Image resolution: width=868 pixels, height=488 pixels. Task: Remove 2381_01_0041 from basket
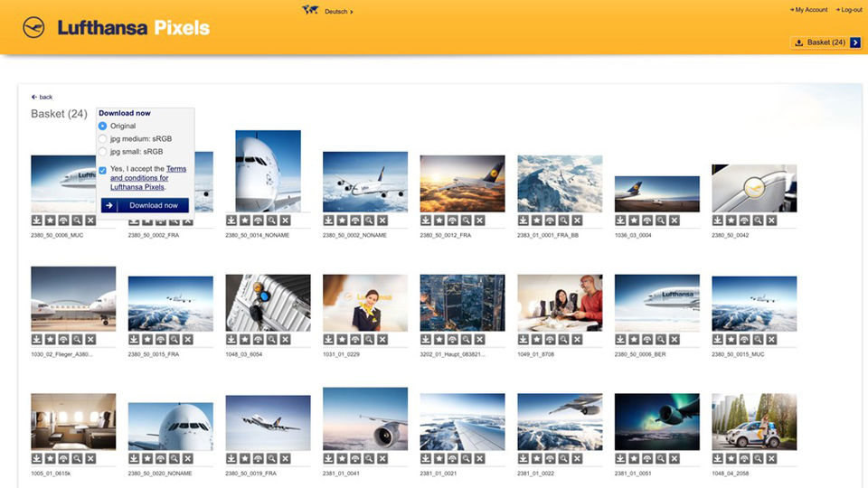point(382,458)
